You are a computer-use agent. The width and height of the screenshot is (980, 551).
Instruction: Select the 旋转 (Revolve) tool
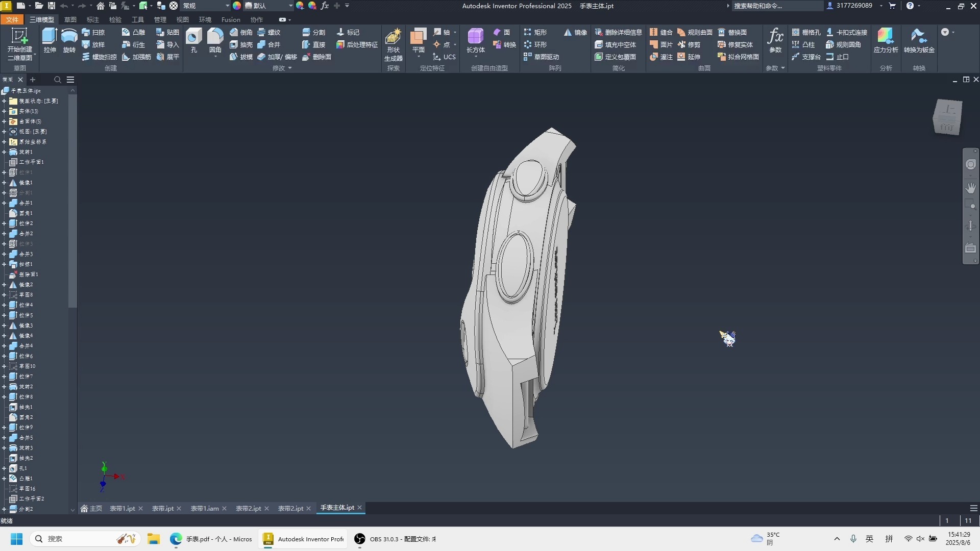[69, 41]
